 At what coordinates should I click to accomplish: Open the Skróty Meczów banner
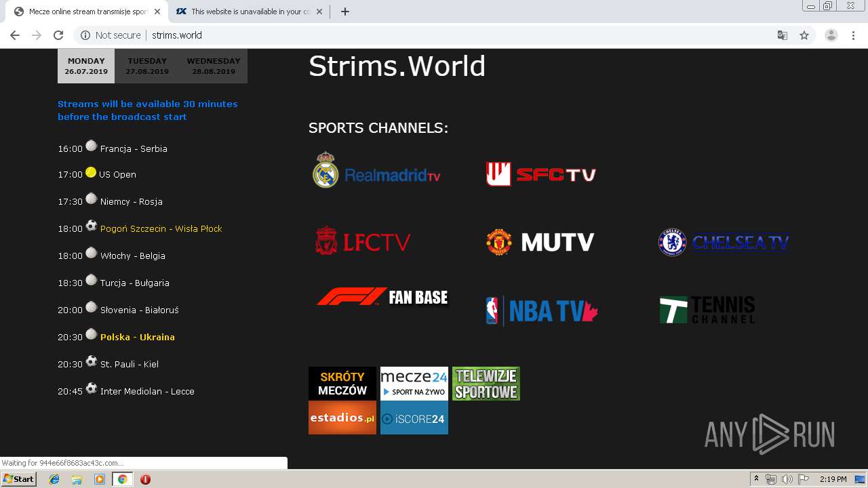point(342,384)
